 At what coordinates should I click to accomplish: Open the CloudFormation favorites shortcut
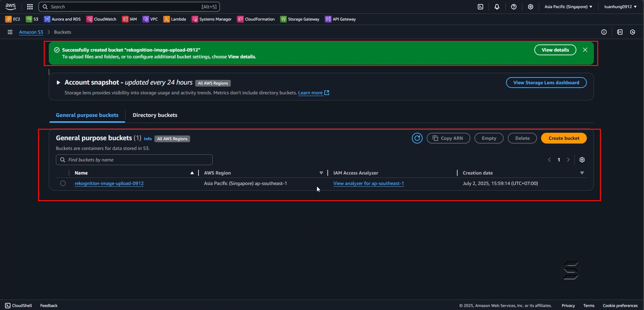click(x=256, y=19)
